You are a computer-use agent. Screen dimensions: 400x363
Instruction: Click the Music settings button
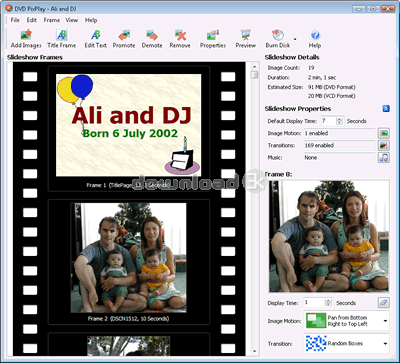click(x=384, y=157)
